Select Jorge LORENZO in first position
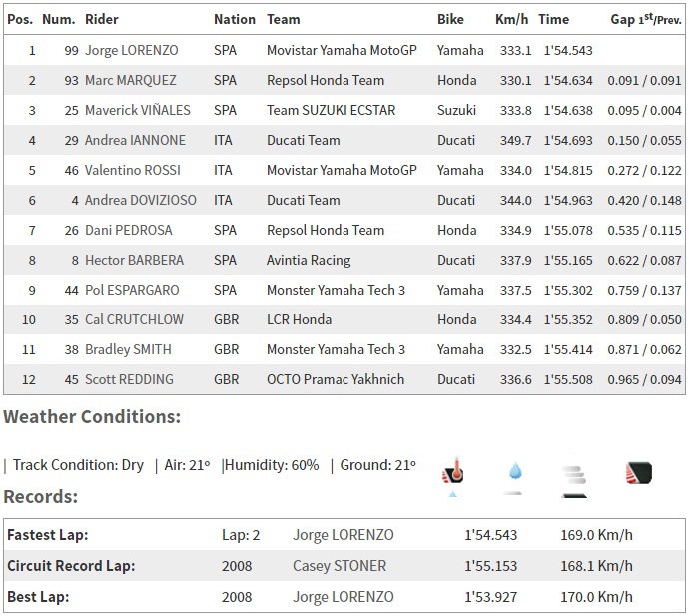The width and height of the screenshot is (689, 616). point(130,50)
